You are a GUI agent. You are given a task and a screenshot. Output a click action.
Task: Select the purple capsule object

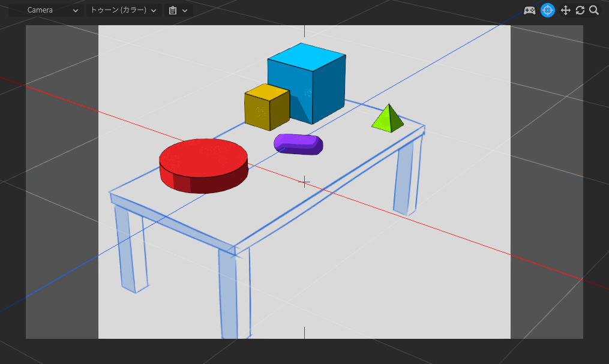[298, 144]
